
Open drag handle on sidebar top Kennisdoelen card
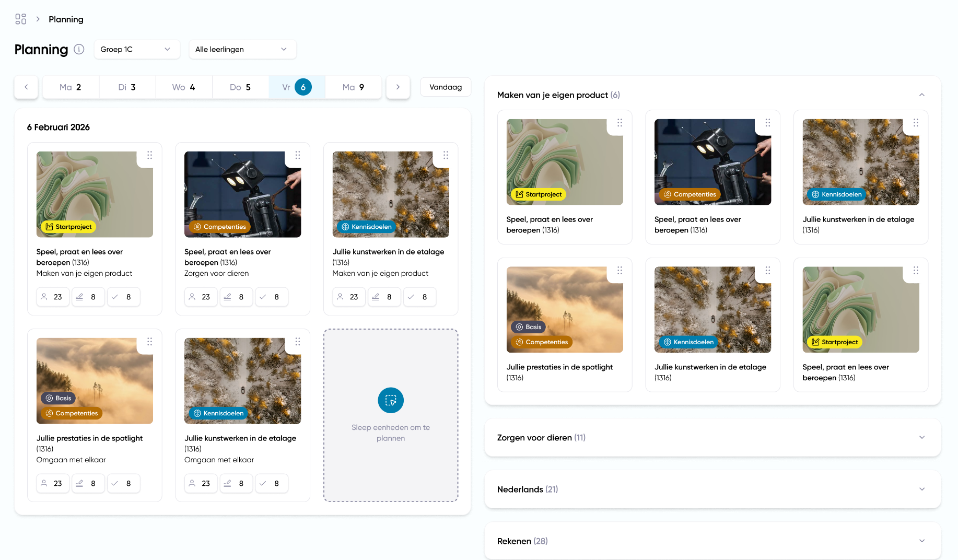point(916,123)
